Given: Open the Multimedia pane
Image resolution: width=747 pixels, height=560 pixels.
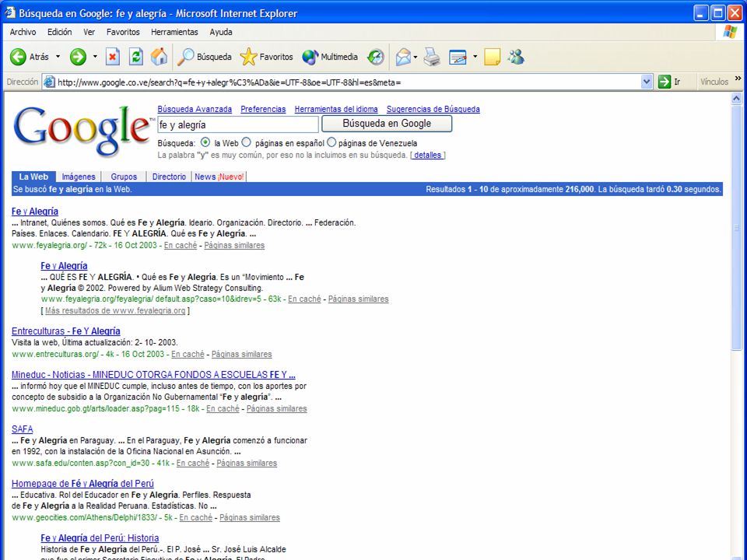Looking at the screenshot, I should 330,57.
